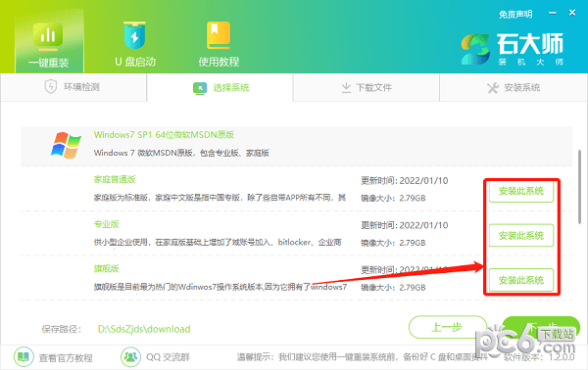Open the U盘启动 shield icon
The height and width of the screenshot is (370, 588).
[x=134, y=35]
